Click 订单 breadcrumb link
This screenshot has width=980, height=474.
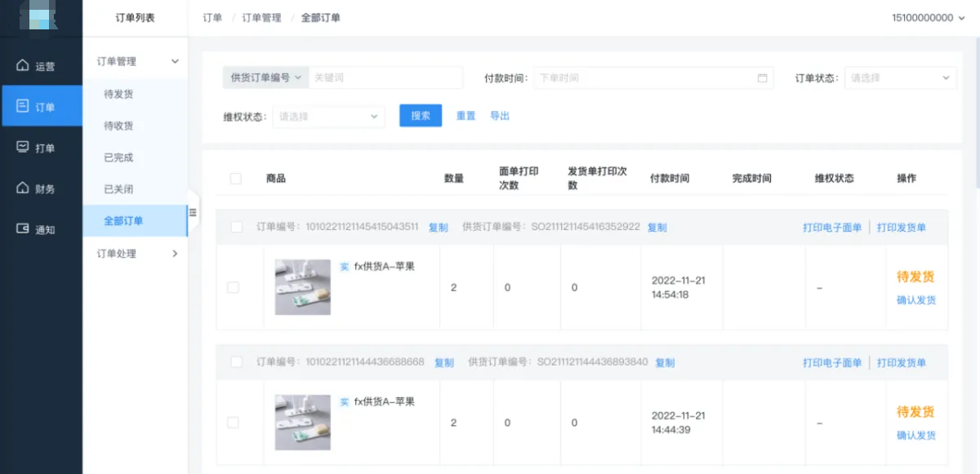click(212, 18)
